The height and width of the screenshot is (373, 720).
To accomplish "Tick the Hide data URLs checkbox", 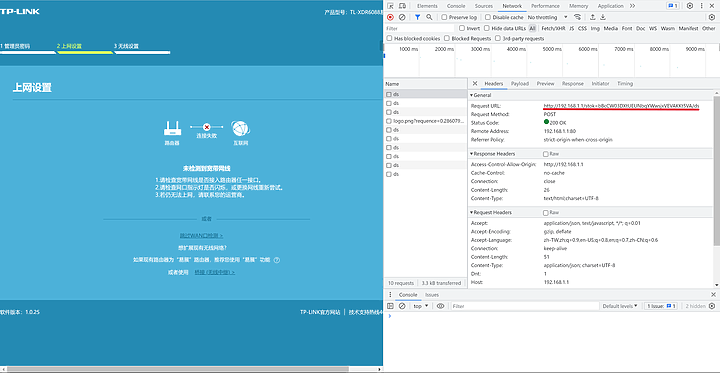I will [487, 28].
